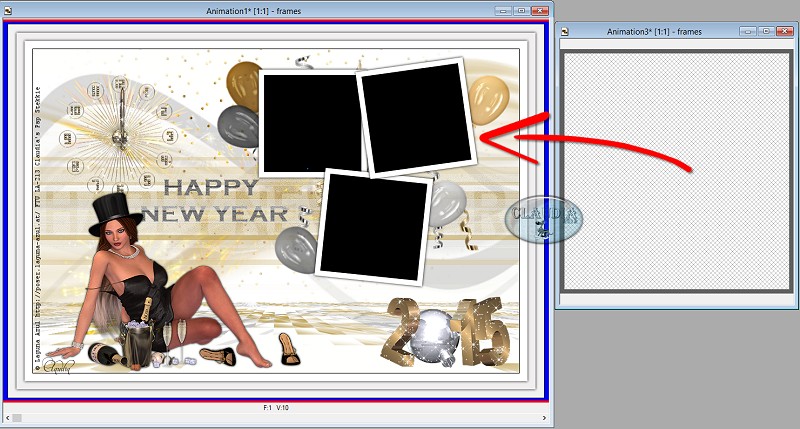This screenshot has height=429, width=800.
Task: Close the Animation3 frames window
Action: [784, 32]
